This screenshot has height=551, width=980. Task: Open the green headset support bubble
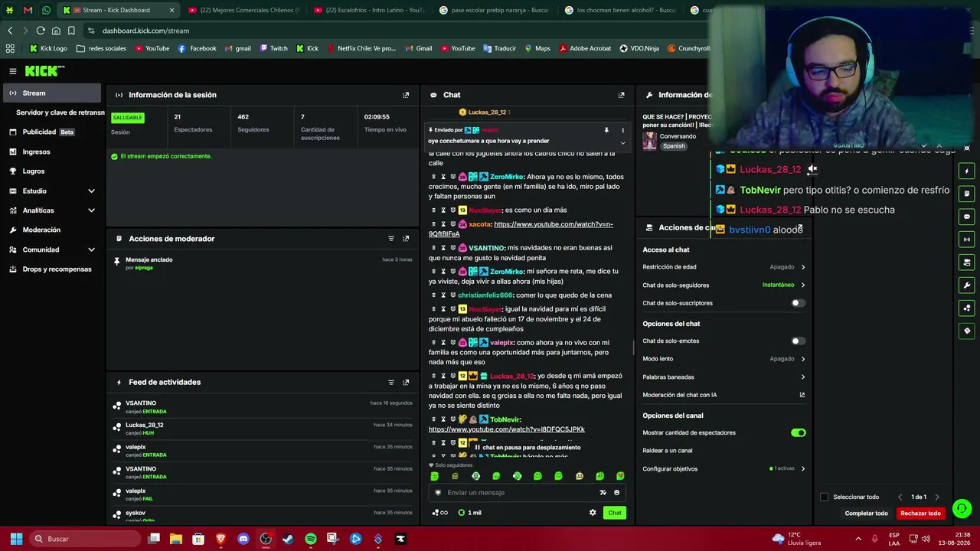pyautogui.click(x=962, y=507)
